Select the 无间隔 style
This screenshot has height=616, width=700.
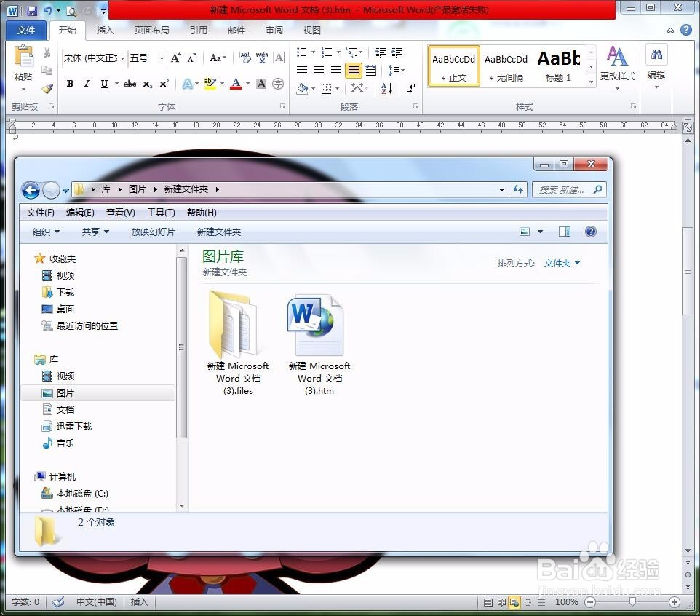pos(506,66)
